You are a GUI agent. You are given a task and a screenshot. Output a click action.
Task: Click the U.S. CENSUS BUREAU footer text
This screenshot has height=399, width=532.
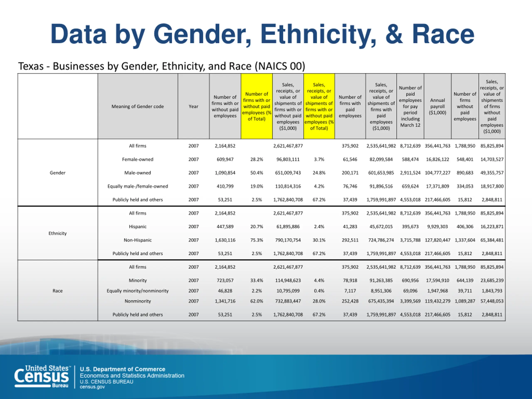pyautogui.click(x=107, y=382)
